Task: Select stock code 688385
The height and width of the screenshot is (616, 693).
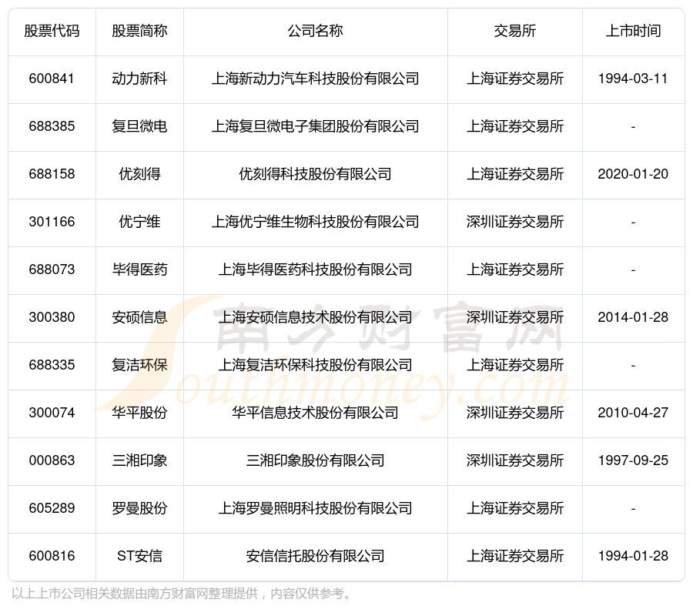Action: click(x=52, y=126)
